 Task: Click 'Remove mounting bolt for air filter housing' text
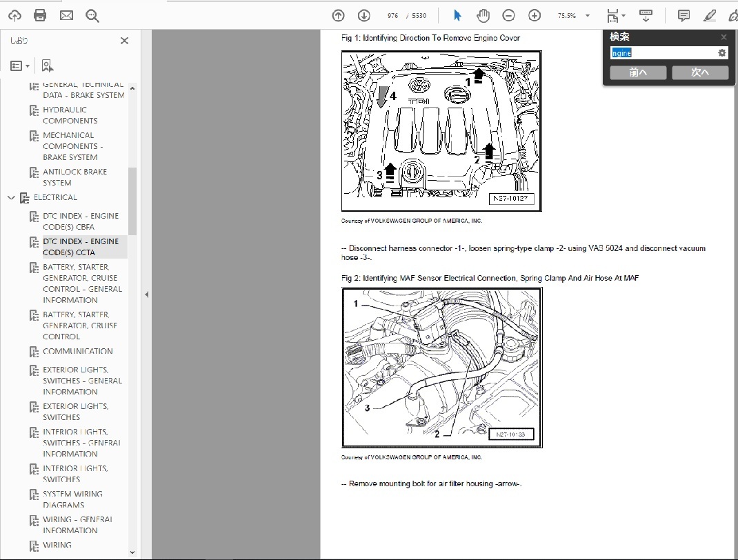click(x=431, y=483)
